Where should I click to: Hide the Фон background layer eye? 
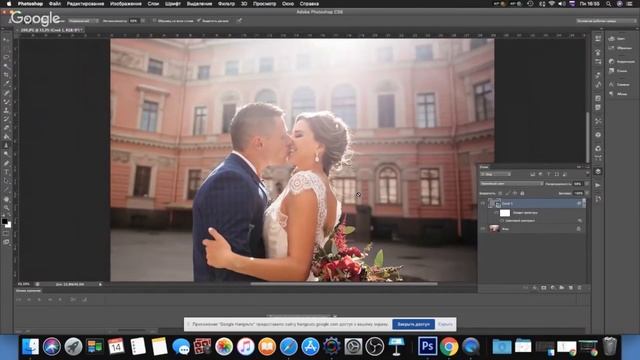(483, 229)
